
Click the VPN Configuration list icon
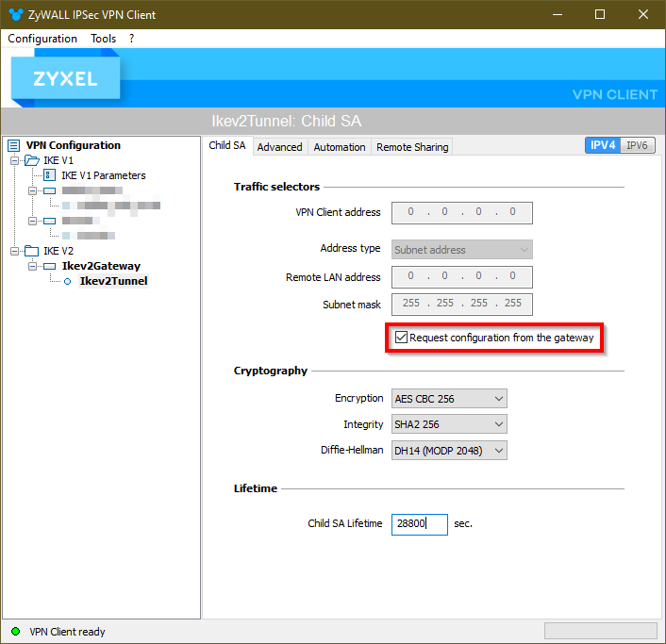click(13, 145)
